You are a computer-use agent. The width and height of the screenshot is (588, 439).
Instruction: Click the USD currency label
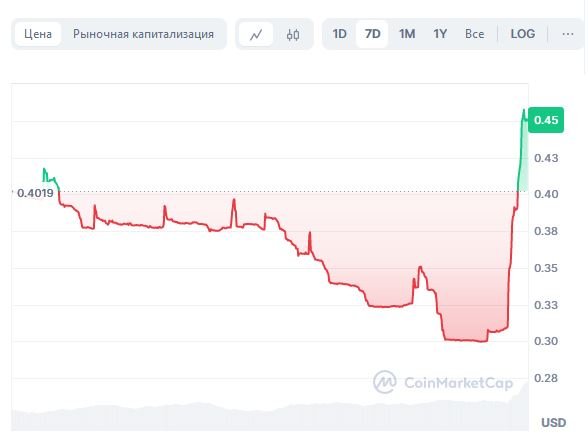pyautogui.click(x=554, y=423)
